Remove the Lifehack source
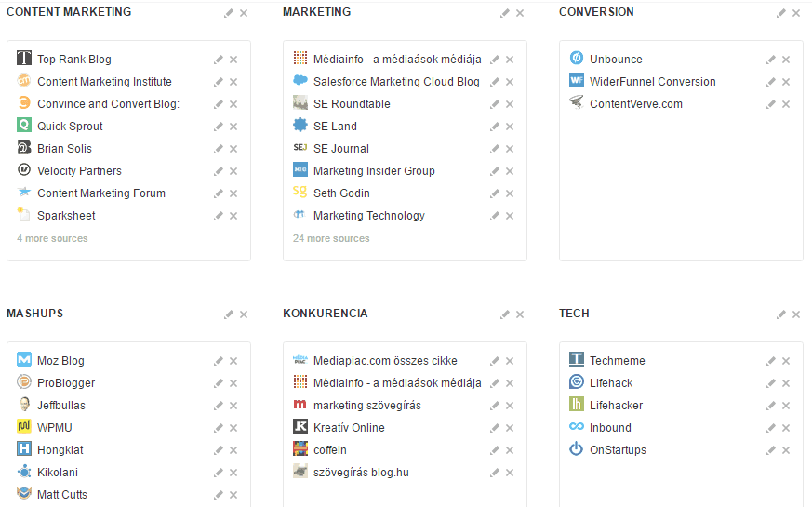 pyautogui.click(x=786, y=383)
